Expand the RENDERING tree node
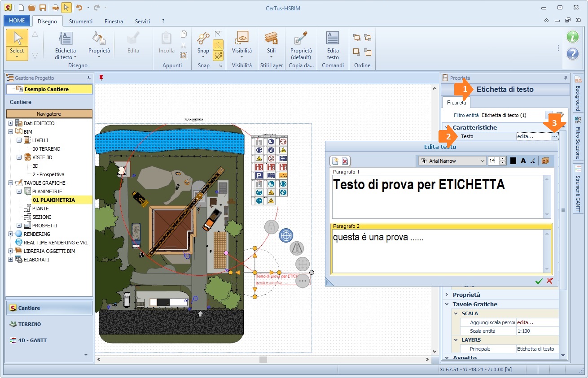 click(10, 234)
